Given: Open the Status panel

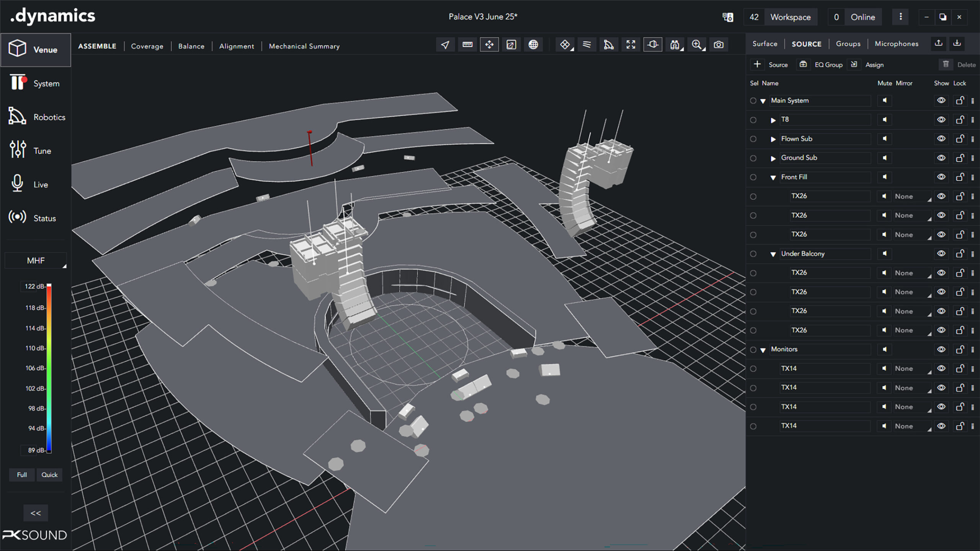Looking at the screenshot, I should coord(36,217).
